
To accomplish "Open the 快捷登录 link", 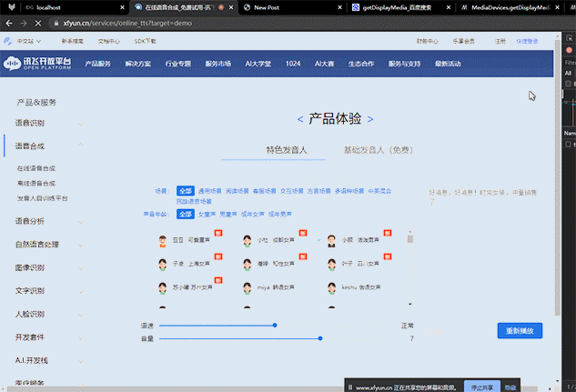I will click(x=527, y=41).
